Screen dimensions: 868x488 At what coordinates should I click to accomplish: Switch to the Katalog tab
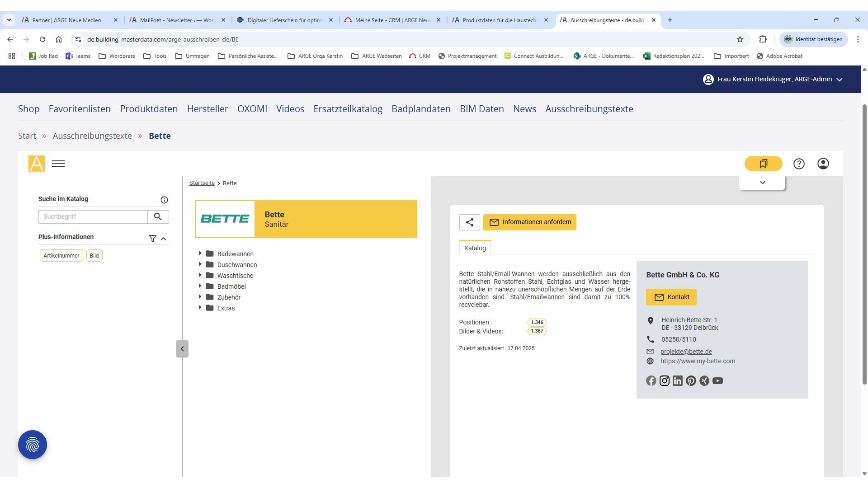click(475, 248)
